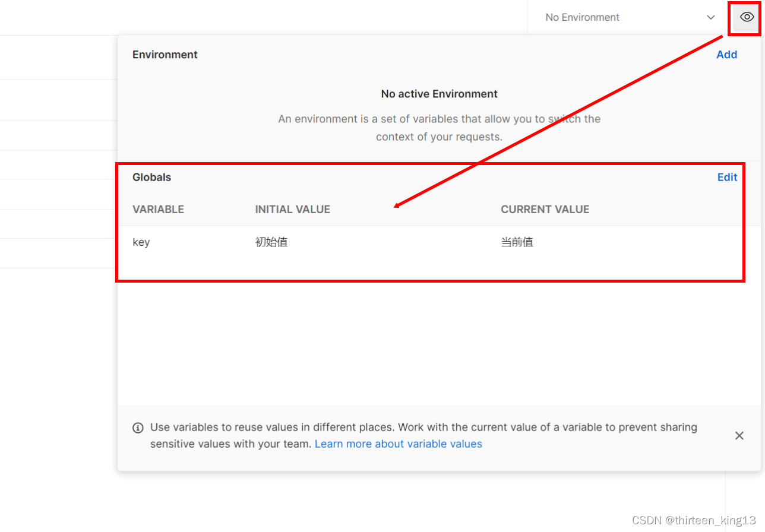Click the Environment section heading
Viewport: 765px width, 532px height.
(165, 55)
